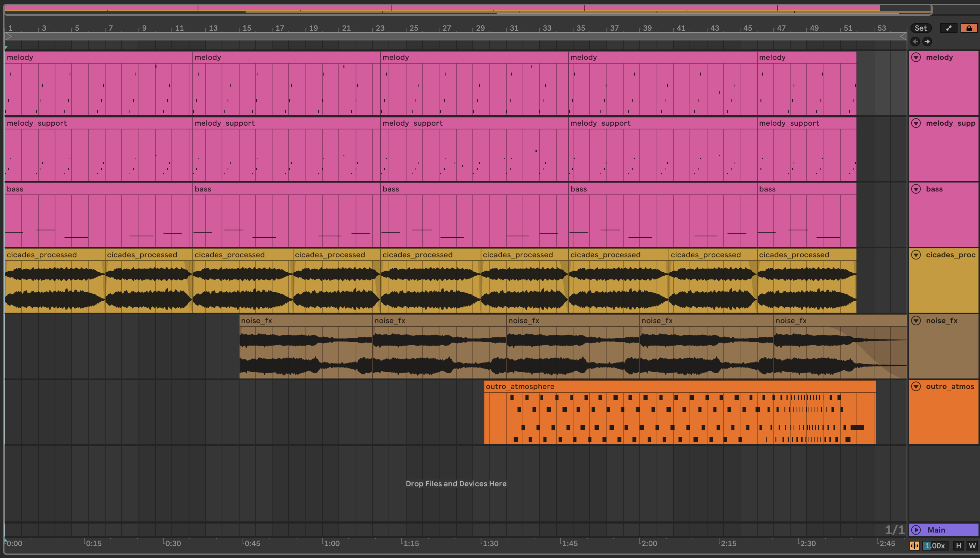Collapse the noise_fx track fold arrow
The image size is (980, 558).
(x=916, y=321)
